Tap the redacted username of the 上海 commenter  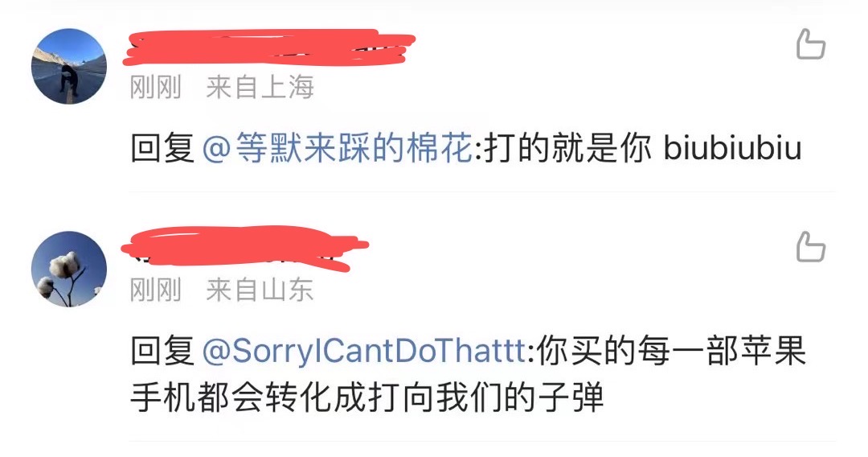pos(270,47)
